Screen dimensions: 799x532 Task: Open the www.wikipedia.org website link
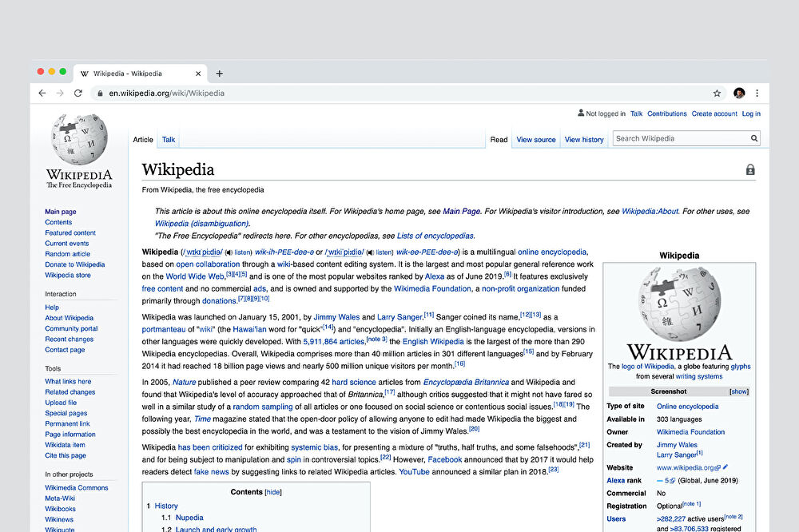(686, 468)
